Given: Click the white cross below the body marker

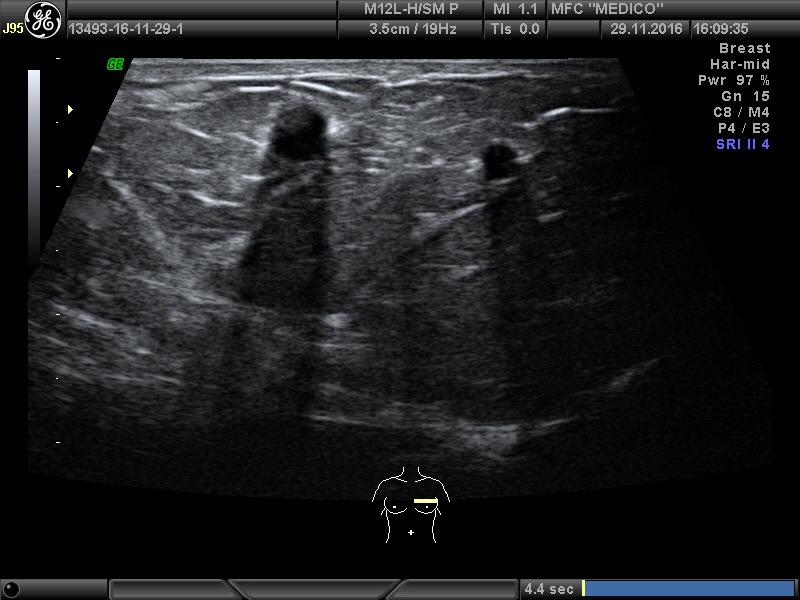Looking at the screenshot, I should (411, 533).
